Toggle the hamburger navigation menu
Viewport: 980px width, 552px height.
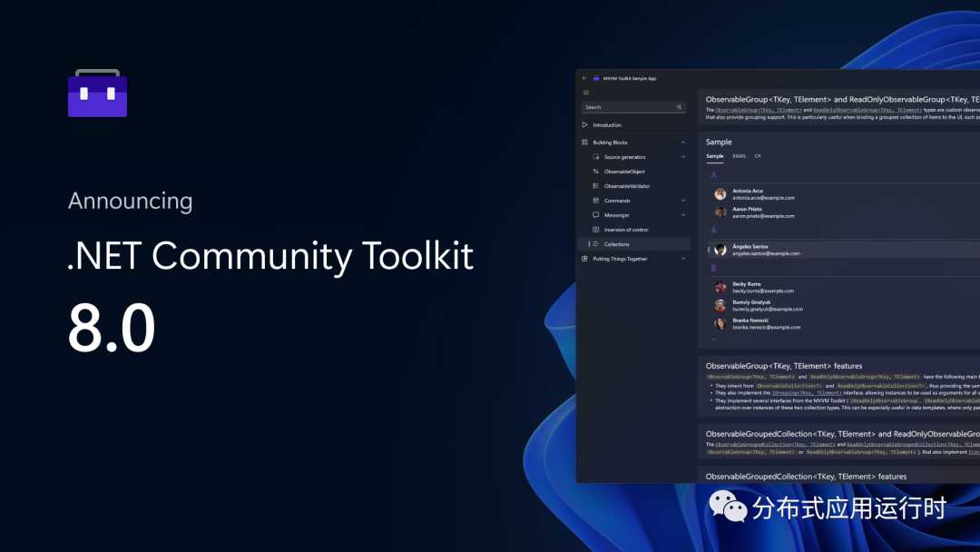click(x=586, y=93)
